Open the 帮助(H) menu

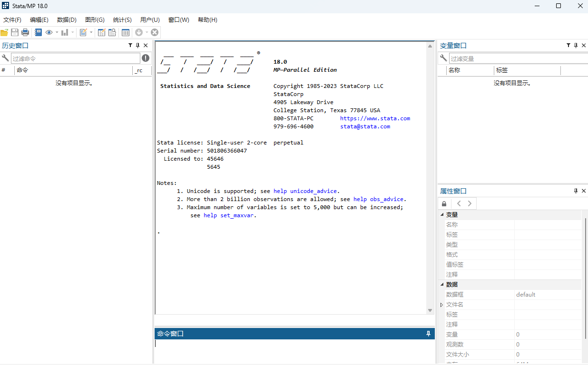point(207,20)
